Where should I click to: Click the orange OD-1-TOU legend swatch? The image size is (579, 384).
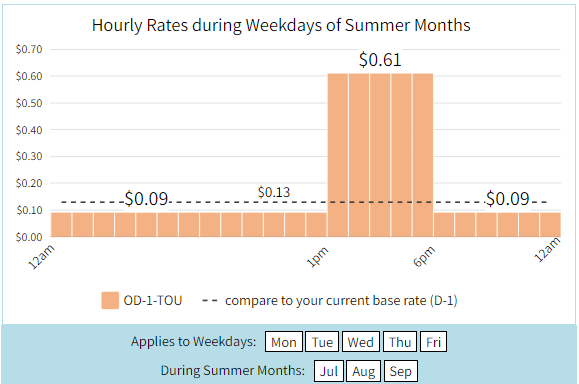click(110, 300)
